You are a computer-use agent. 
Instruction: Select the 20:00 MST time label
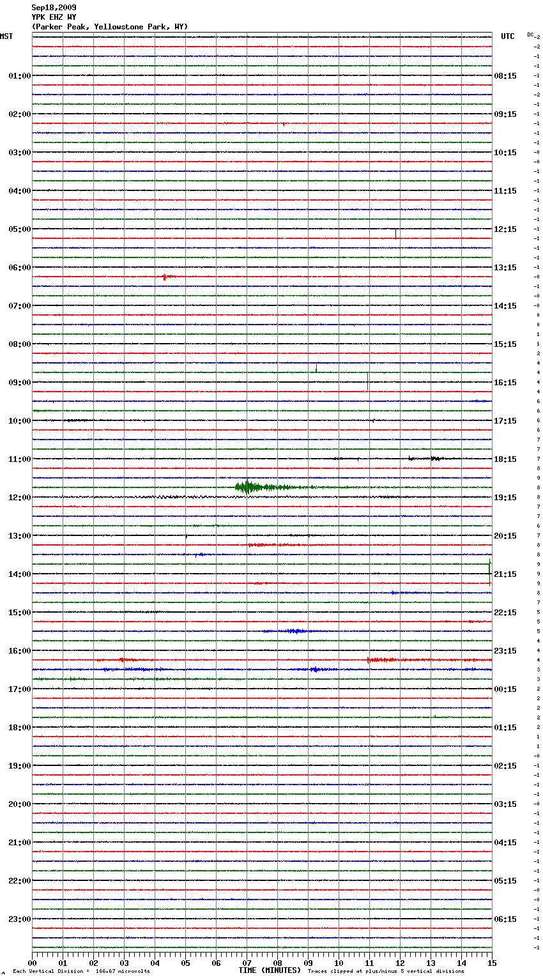tap(20, 804)
